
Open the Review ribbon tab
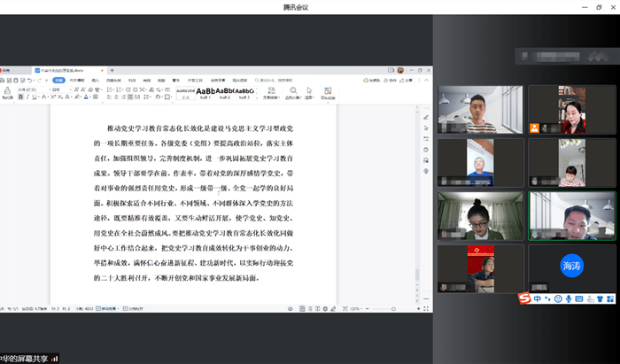[147, 81]
